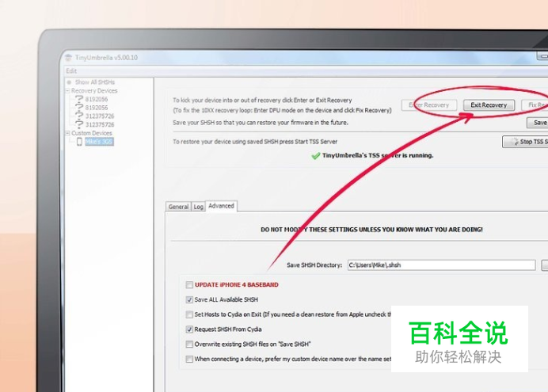Click the phone icon beside Mike's 3GS

pyautogui.click(x=79, y=142)
